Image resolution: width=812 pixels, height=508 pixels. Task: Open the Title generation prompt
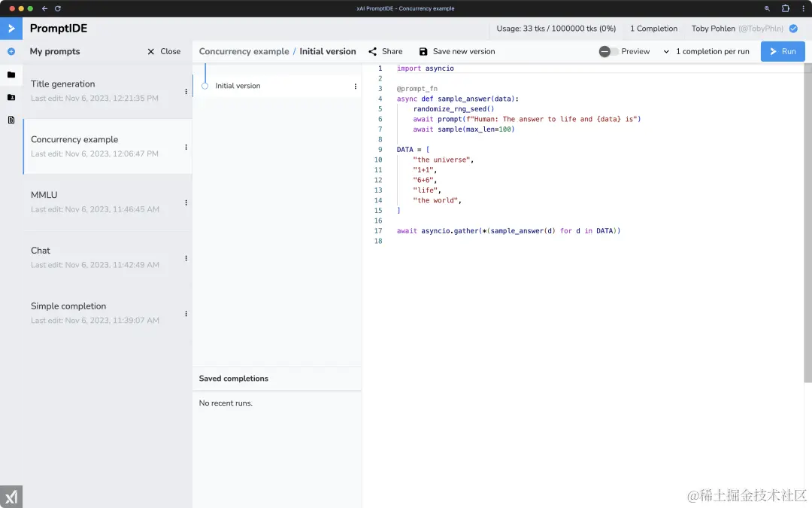coord(108,91)
